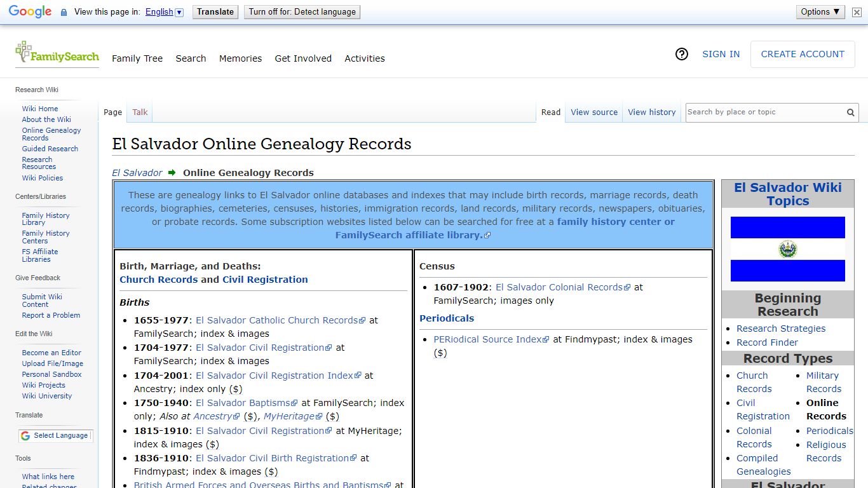Open family history center or affiliate library link
868x488 pixels.
pyautogui.click(x=505, y=228)
